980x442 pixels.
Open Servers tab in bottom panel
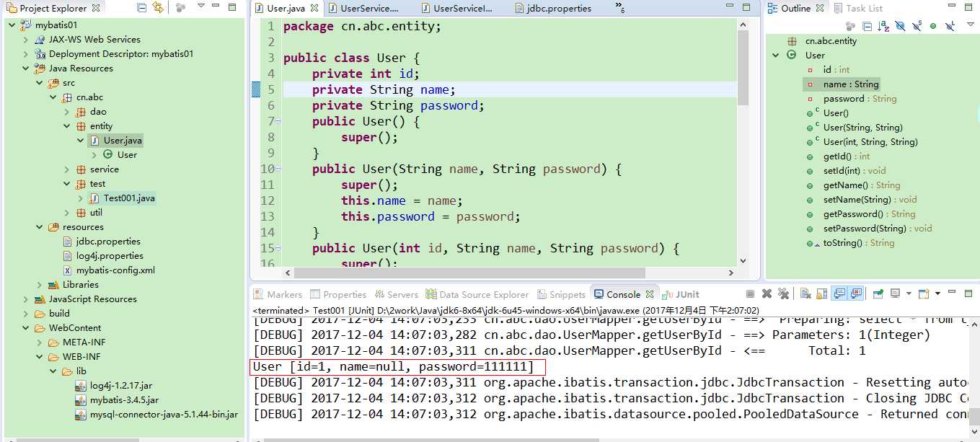(396, 294)
